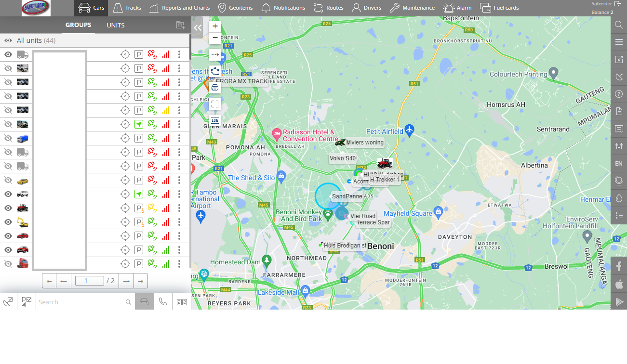
Task: Toggle fullscreen map view
Action: click(215, 104)
